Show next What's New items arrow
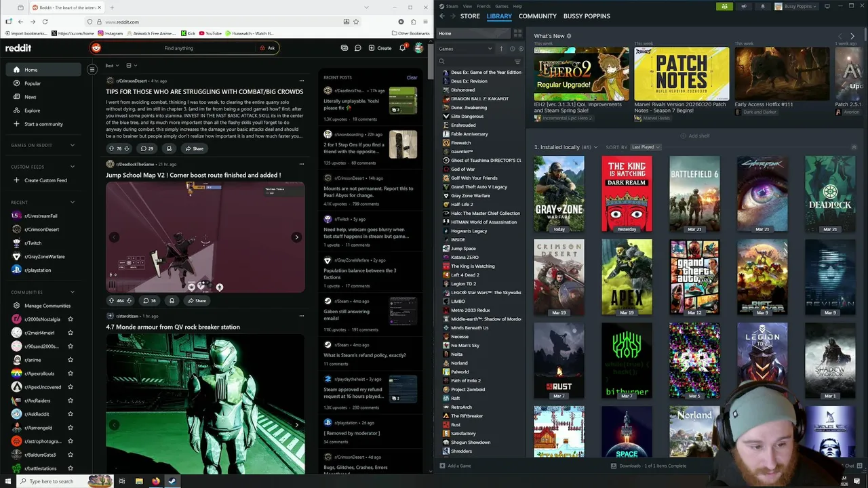The height and width of the screenshot is (488, 868). click(852, 36)
